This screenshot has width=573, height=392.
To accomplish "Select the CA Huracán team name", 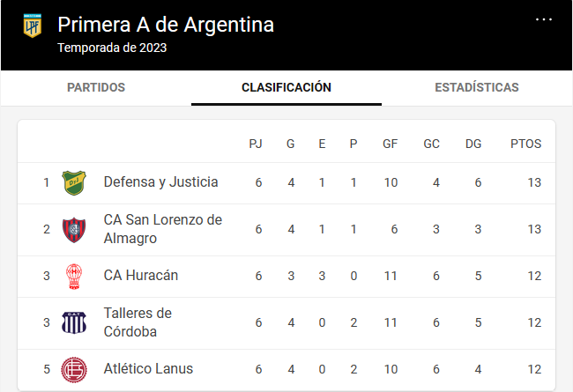I will tap(141, 276).
